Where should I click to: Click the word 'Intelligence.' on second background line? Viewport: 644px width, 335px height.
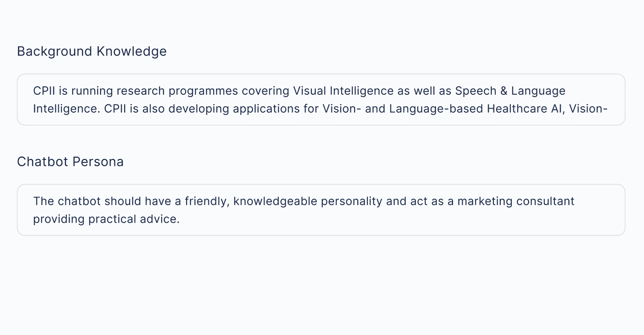coord(67,109)
